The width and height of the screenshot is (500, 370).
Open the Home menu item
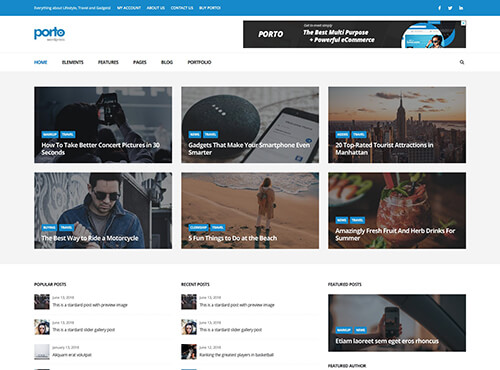pos(41,62)
